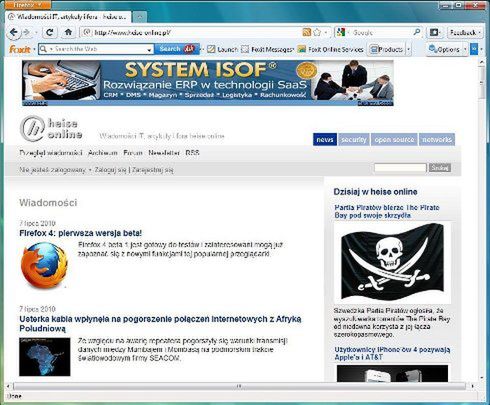Open the address bar history dropdown
This screenshot has height=405, width=490.
326,33
